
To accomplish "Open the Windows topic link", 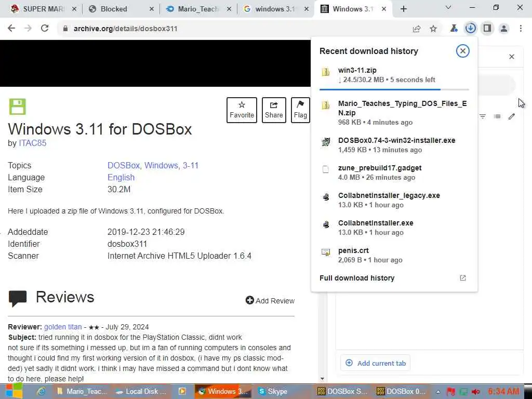I will (x=161, y=165).
